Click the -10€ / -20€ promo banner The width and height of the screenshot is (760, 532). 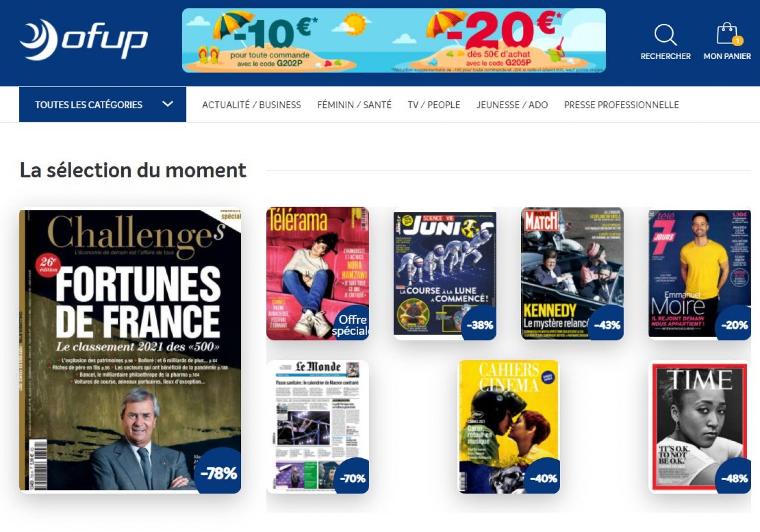click(x=394, y=41)
